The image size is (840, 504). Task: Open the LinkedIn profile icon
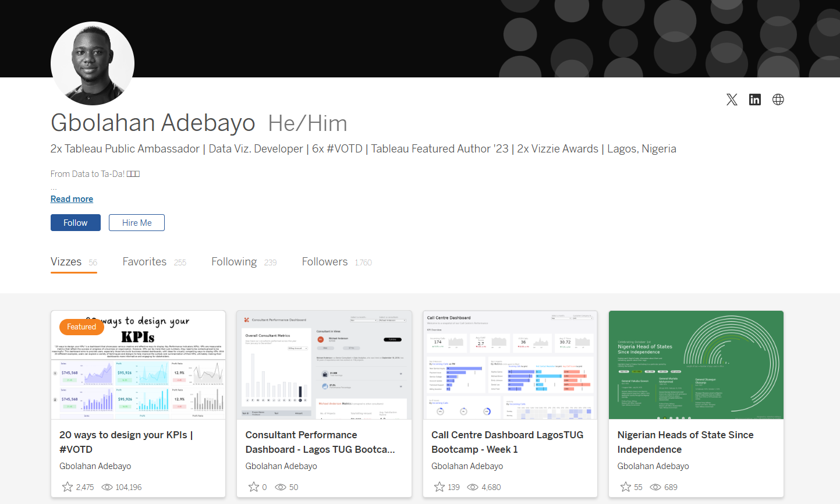click(x=755, y=100)
